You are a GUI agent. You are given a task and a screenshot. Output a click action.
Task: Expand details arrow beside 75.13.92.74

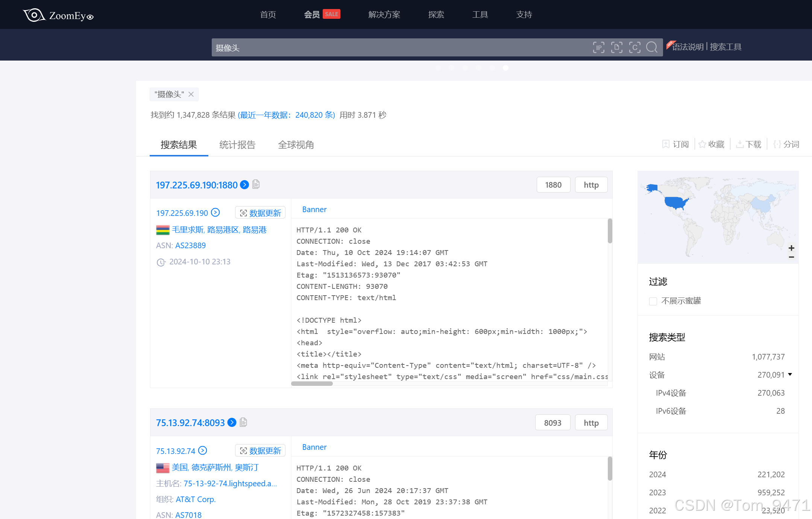click(203, 451)
